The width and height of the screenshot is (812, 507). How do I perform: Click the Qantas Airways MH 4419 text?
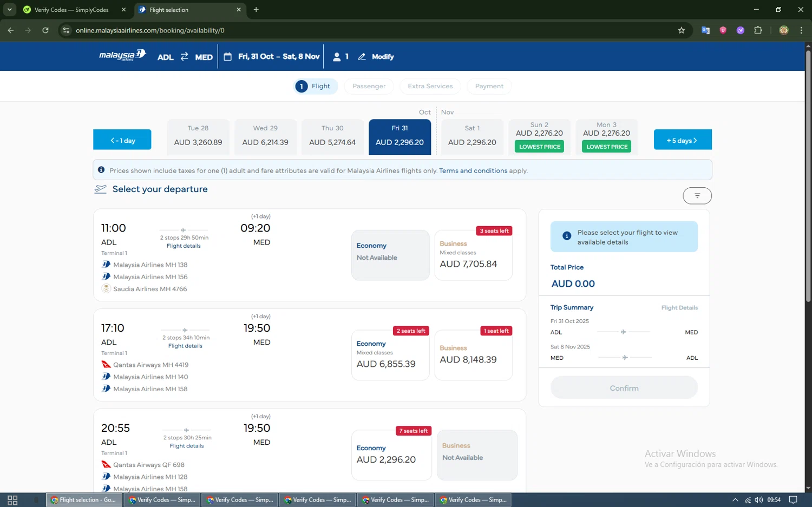click(151, 365)
